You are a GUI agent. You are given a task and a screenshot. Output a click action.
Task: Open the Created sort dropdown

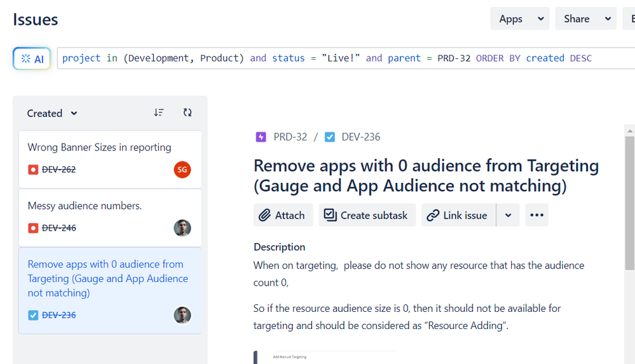pos(52,113)
